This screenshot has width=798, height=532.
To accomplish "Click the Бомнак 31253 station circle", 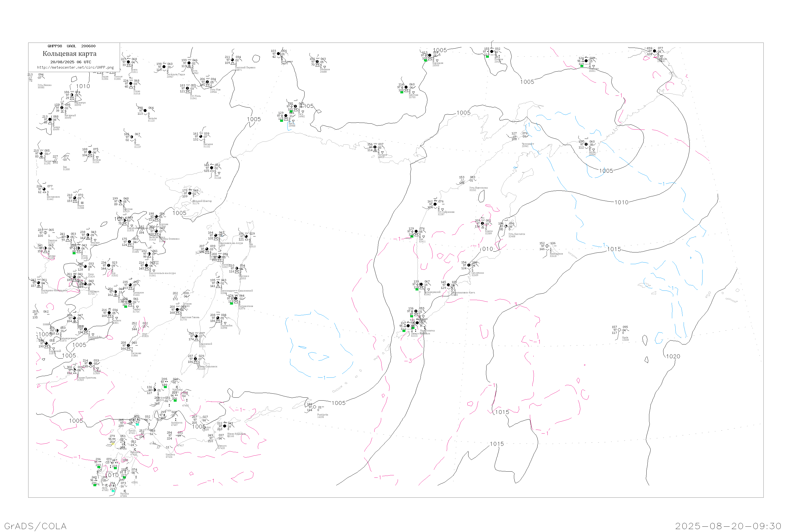I will click(90, 152).
